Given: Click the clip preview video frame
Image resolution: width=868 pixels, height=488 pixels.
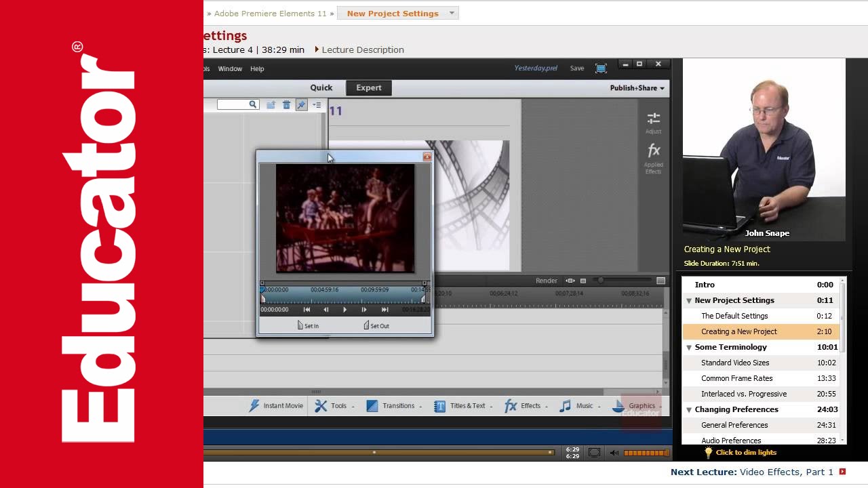Looking at the screenshot, I should [344, 218].
